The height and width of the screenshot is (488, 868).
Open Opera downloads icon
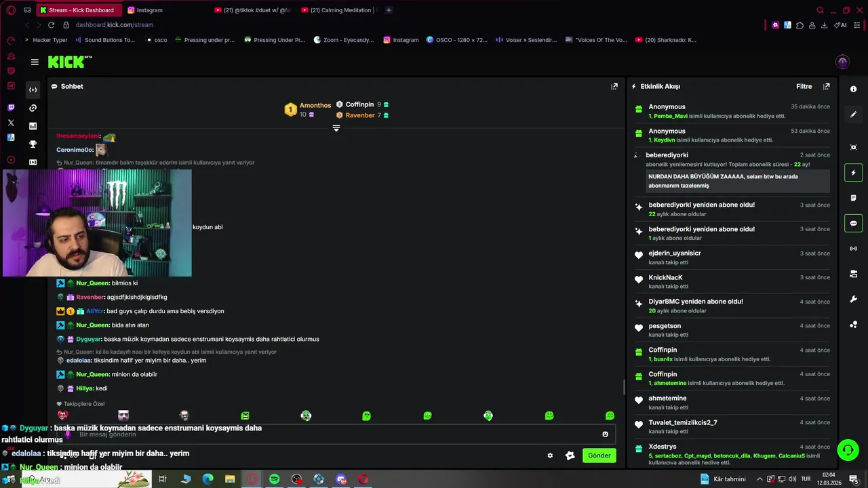[824, 25]
